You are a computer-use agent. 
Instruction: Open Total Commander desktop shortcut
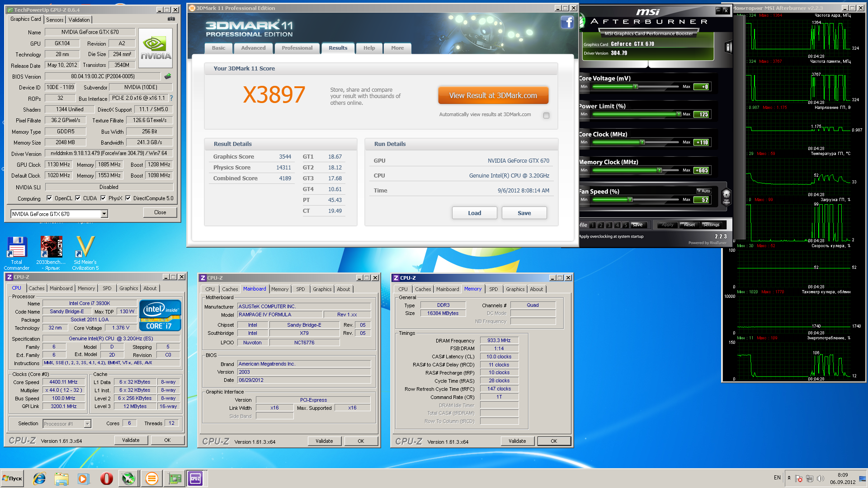point(17,253)
